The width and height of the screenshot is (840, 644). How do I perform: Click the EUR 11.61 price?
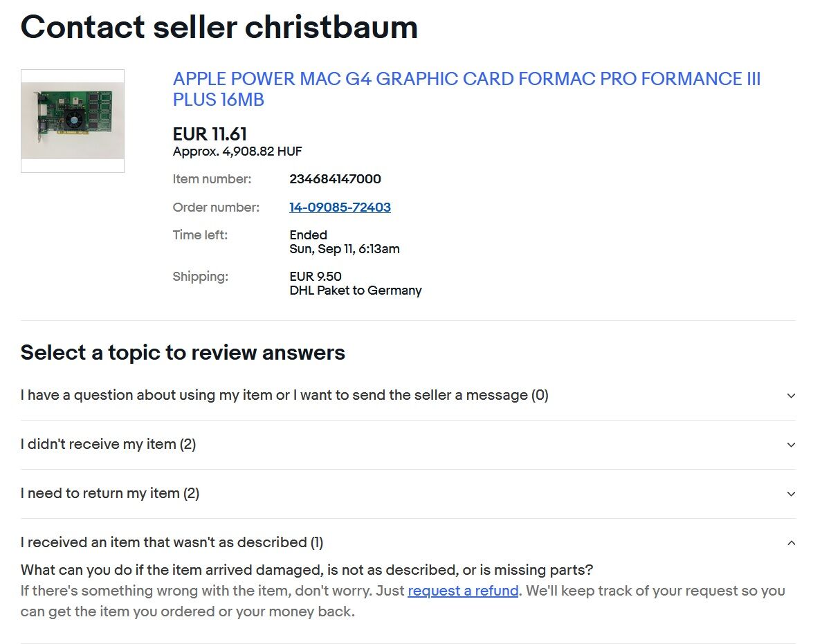[x=210, y=134]
